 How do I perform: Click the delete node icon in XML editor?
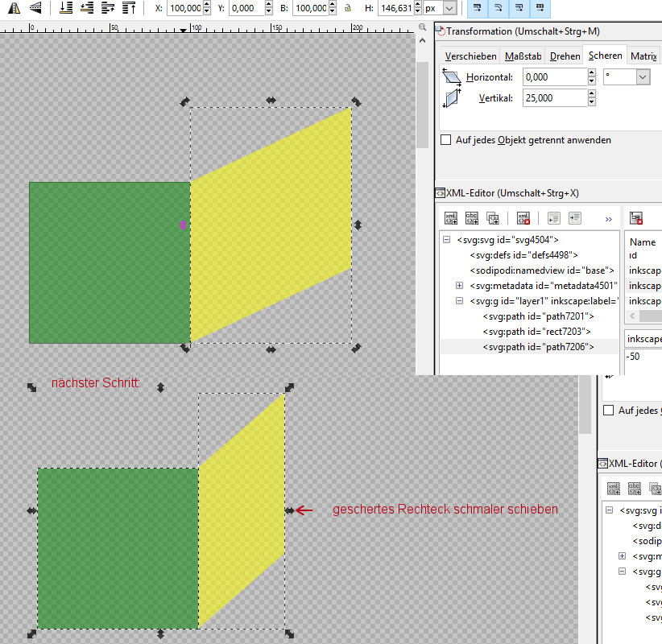(523, 218)
